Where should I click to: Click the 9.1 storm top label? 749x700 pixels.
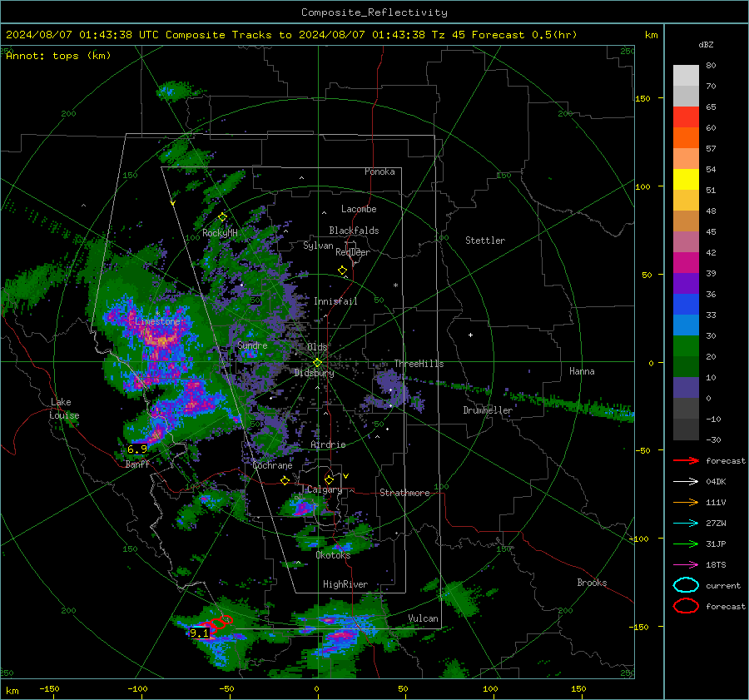click(199, 633)
